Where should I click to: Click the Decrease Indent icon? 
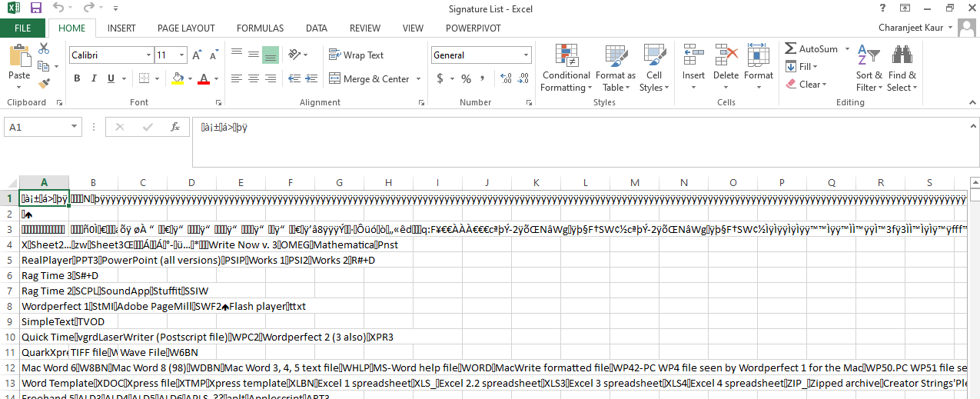point(293,78)
